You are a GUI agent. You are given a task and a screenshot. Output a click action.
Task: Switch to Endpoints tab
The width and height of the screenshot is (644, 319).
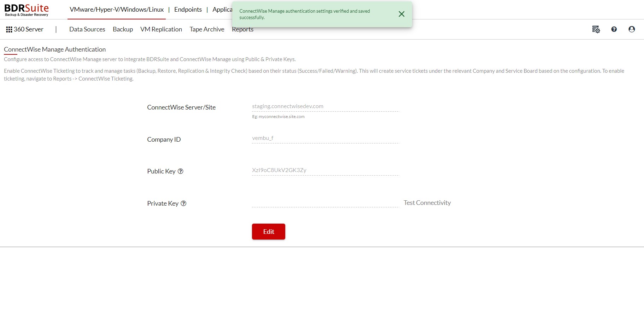[x=188, y=10]
